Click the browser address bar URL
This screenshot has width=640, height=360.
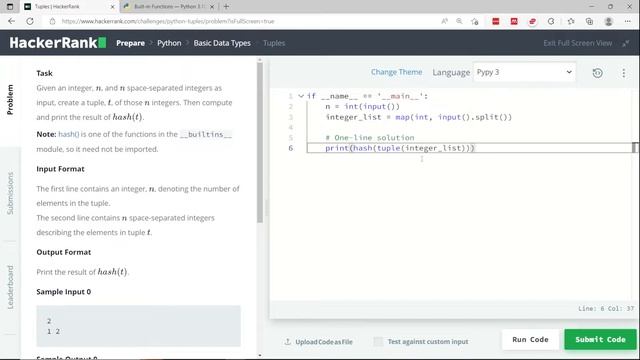(168, 21)
